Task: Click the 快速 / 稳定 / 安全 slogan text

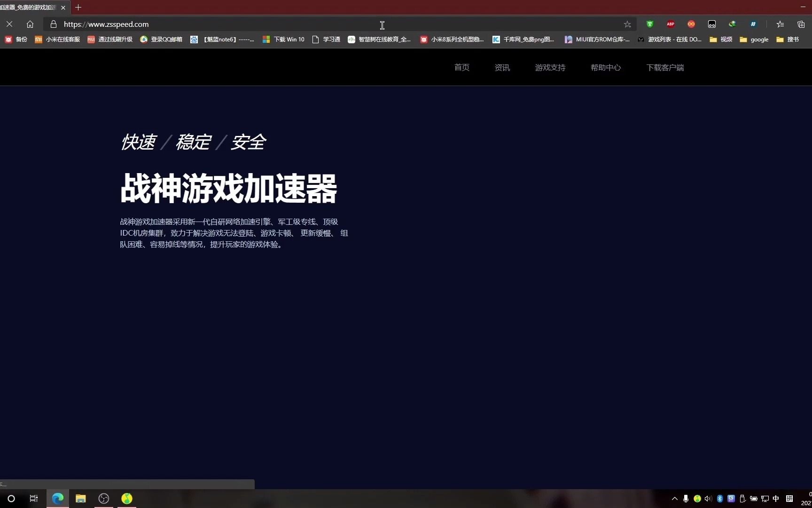Action: click(x=193, y=142)
